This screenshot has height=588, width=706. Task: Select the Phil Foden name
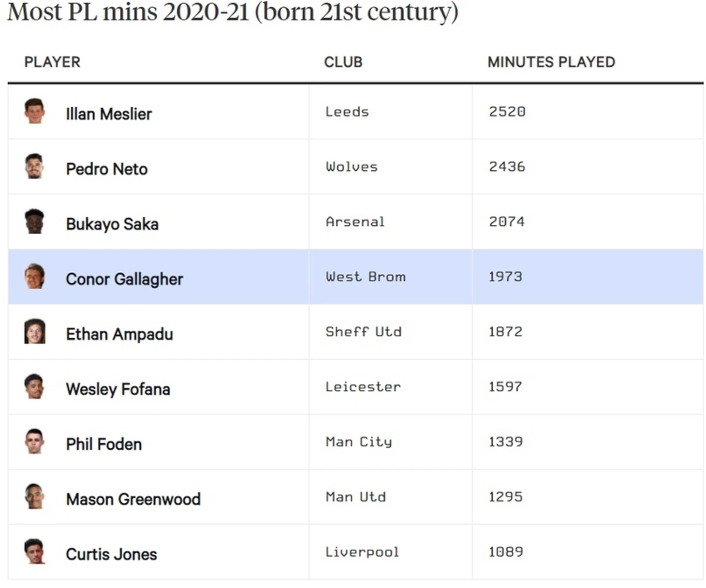[104, 444]
